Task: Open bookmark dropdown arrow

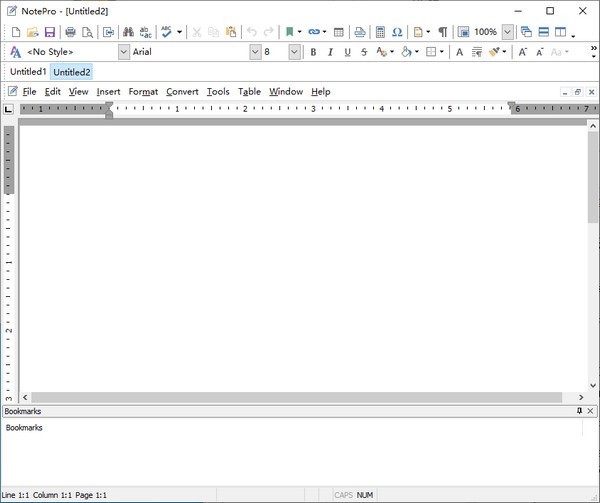Action: point(299,32)
